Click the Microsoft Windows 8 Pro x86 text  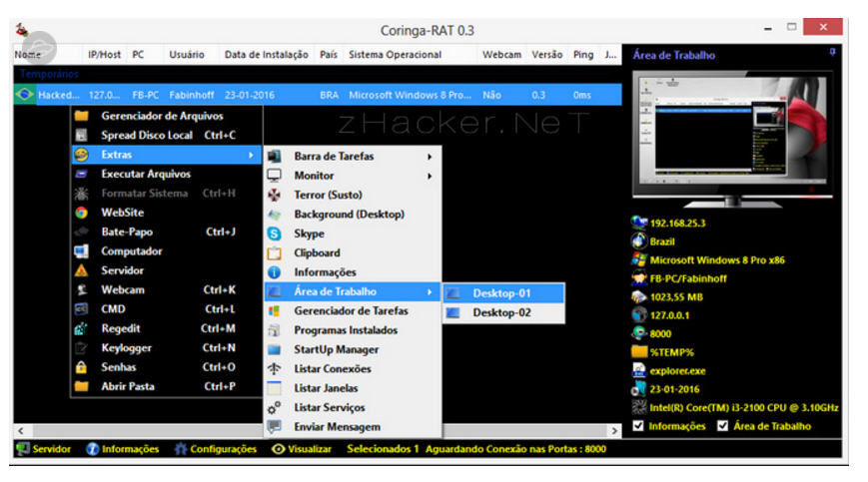717,260
